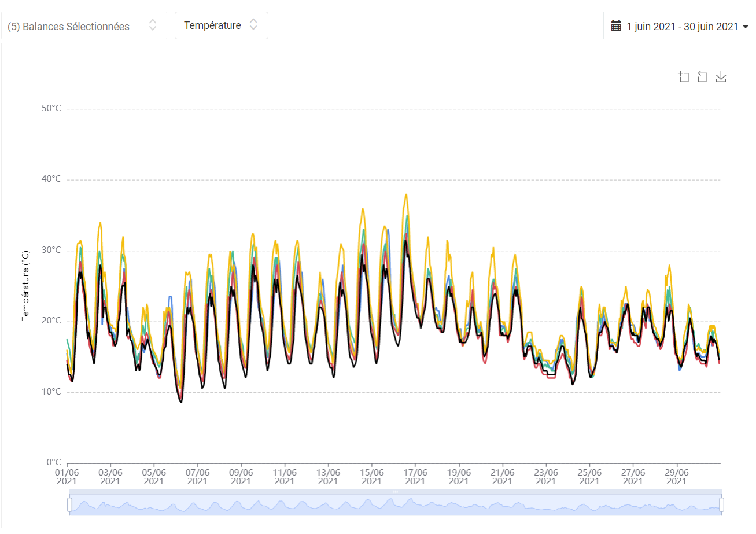Screen dimensions: 756x534
Task: Grab the left handle of the range slider
Action: (x=70, y=504)
